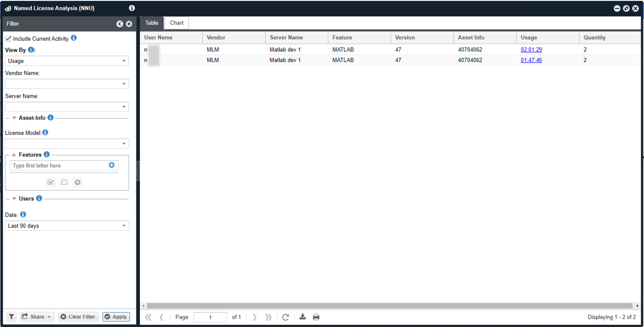
Task: Switch to the Chart tab
Action: coord(177,23)
